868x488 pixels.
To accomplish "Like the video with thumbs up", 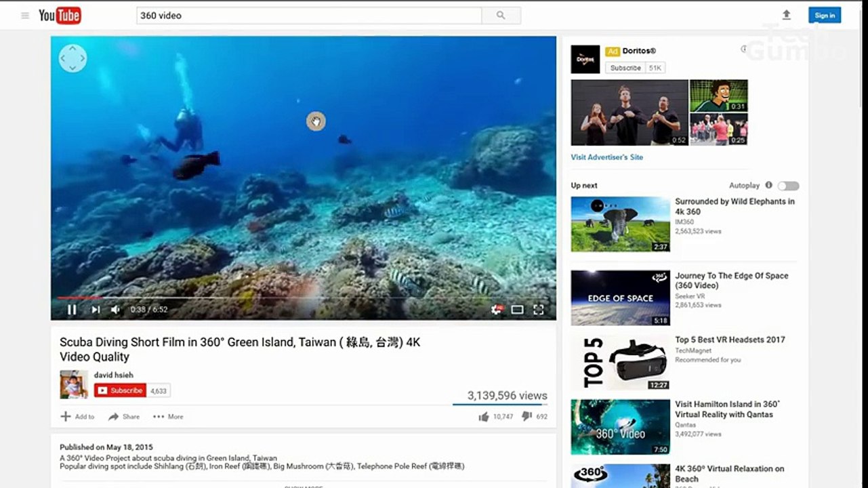I will [x=484, y=417].
